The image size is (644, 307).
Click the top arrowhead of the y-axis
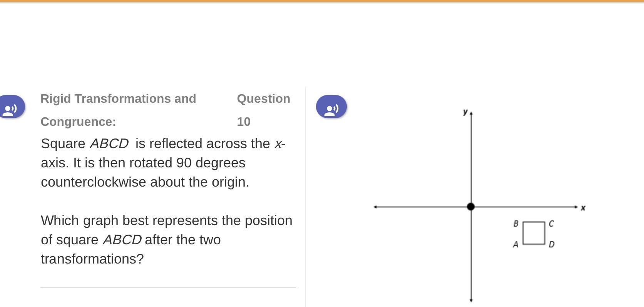click(471, 113)
